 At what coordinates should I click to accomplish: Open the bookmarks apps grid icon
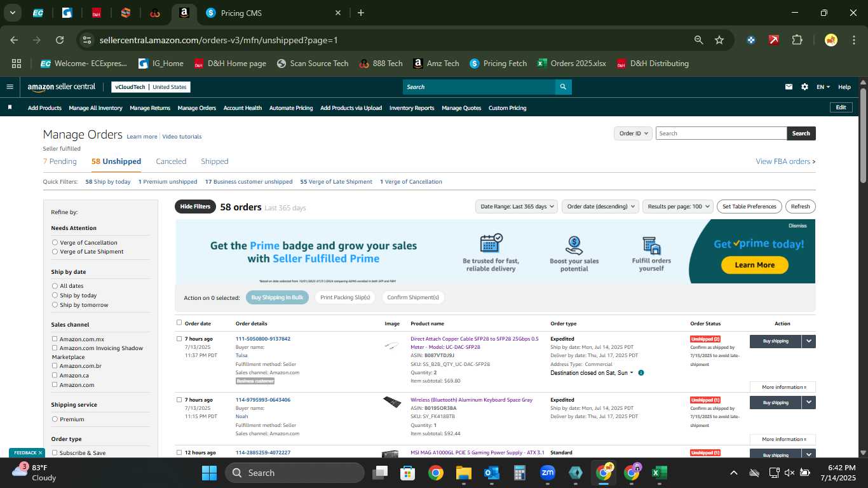coord(17,64)
